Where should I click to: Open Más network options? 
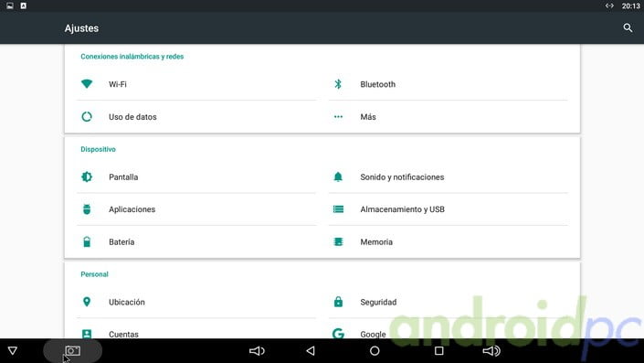[449, 117]
